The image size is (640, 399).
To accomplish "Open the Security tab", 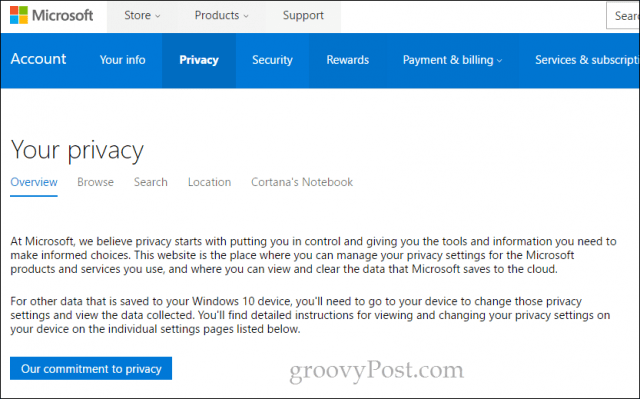I will pos(272,60).
